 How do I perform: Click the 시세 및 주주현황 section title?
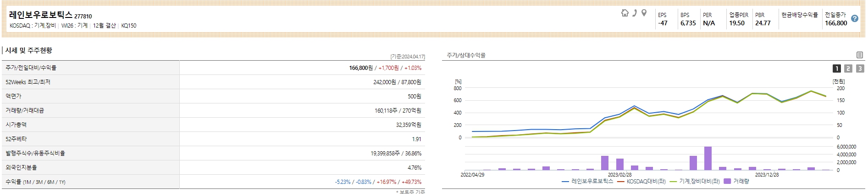(x=28, y=50)
